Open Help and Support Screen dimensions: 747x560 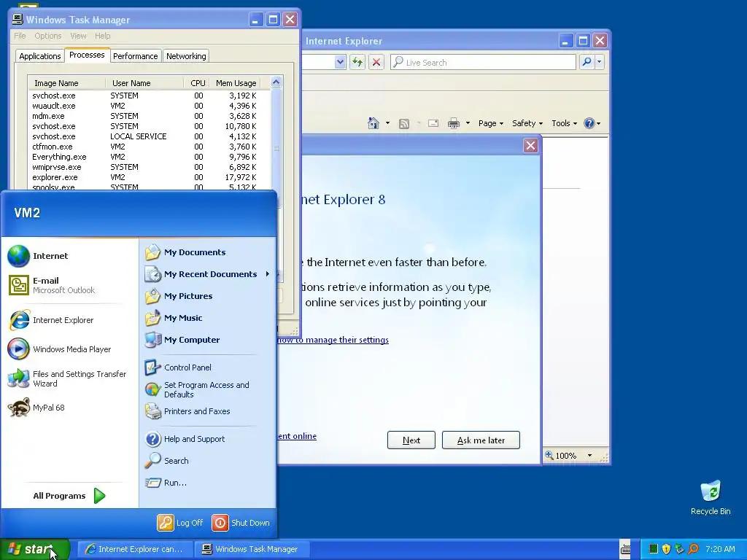(185, 439)
